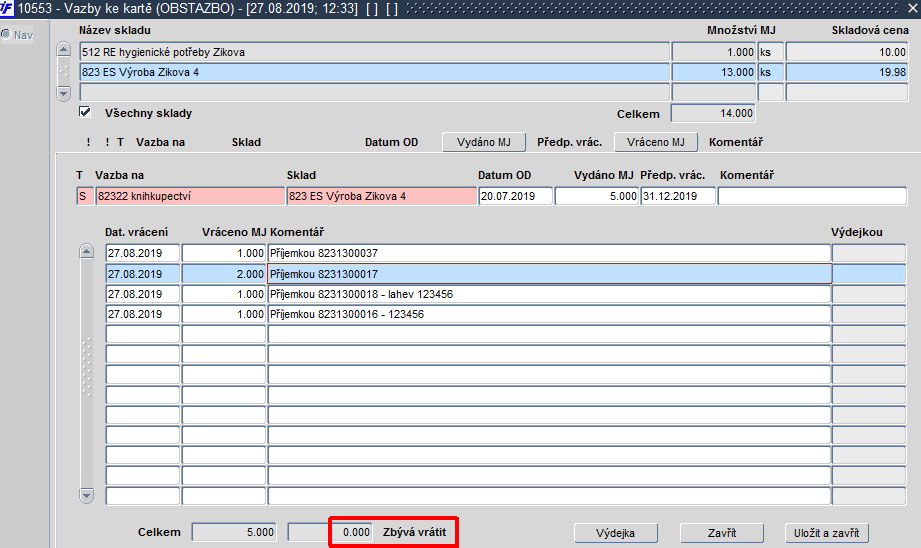Image resolution: width=921 pixels, height=548 pixels.
Task: Click the Zavřít button
Action: [722, 533]
